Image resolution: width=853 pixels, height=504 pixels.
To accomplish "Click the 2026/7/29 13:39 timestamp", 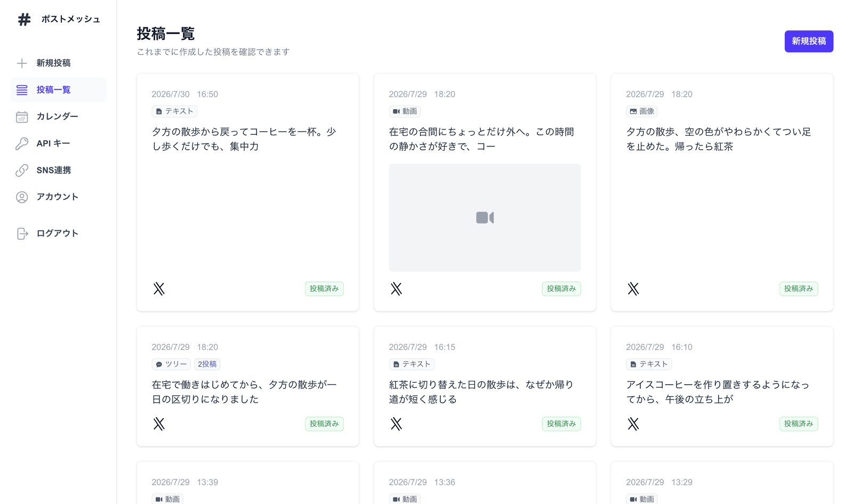I will pyautogui.click(x=184, y=482).
